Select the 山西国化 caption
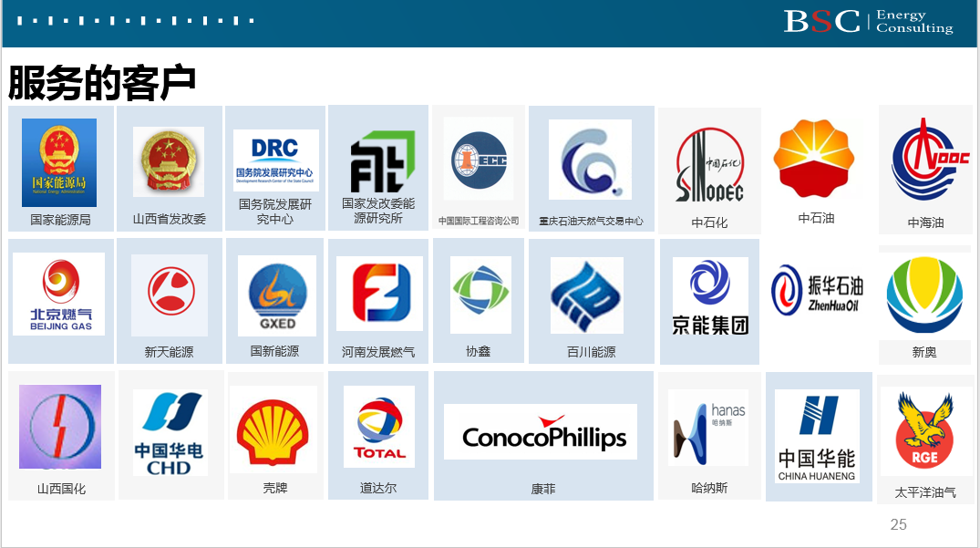 pyautogui.click(x=61, y=490)
